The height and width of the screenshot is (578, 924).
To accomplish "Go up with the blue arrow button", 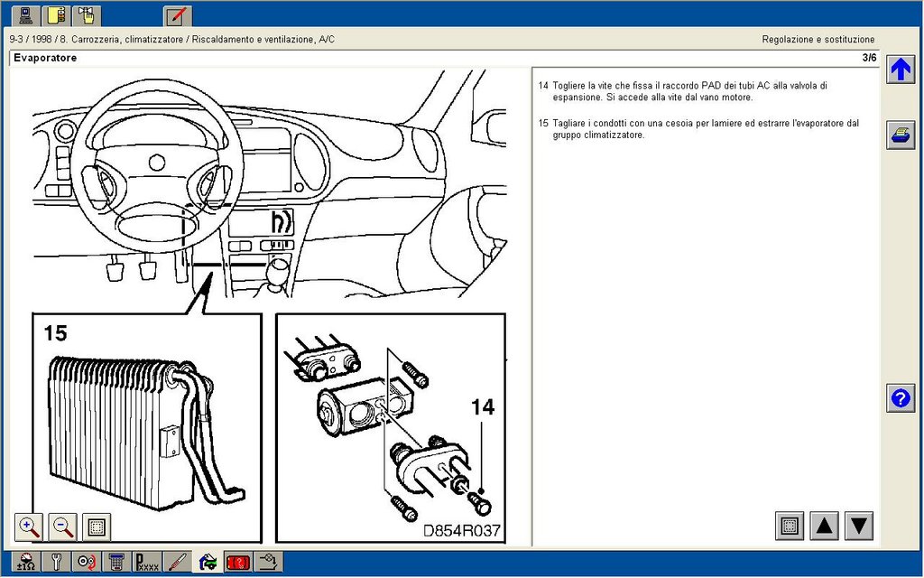I will 901,70.
